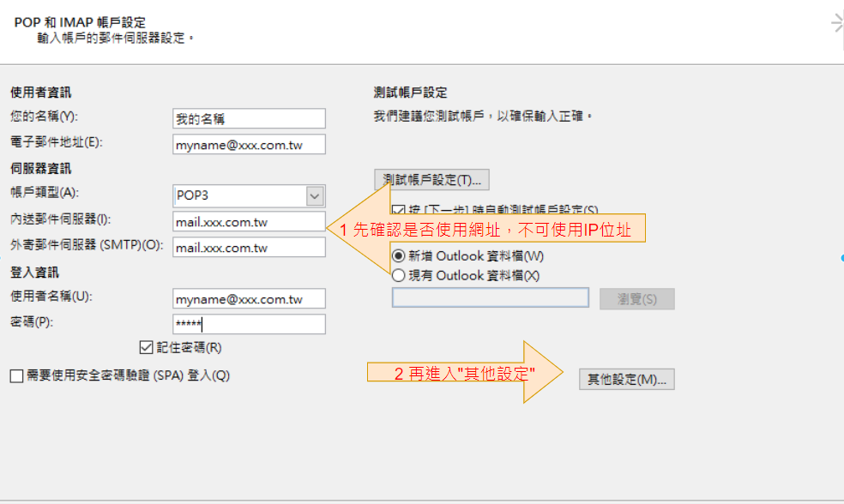Click the existing data file path box
Viewport: 844px width, 504px height.
(x=490, y=297)
